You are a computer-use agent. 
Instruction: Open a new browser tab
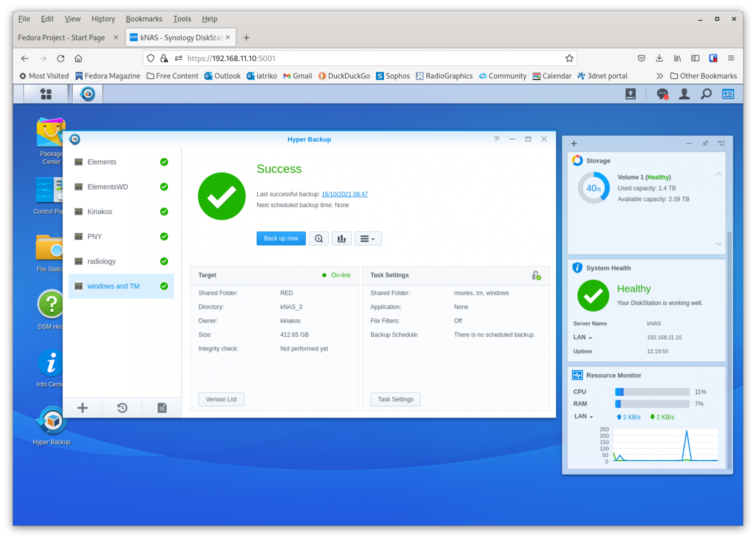pyautogui.click(x=246, y=37)
